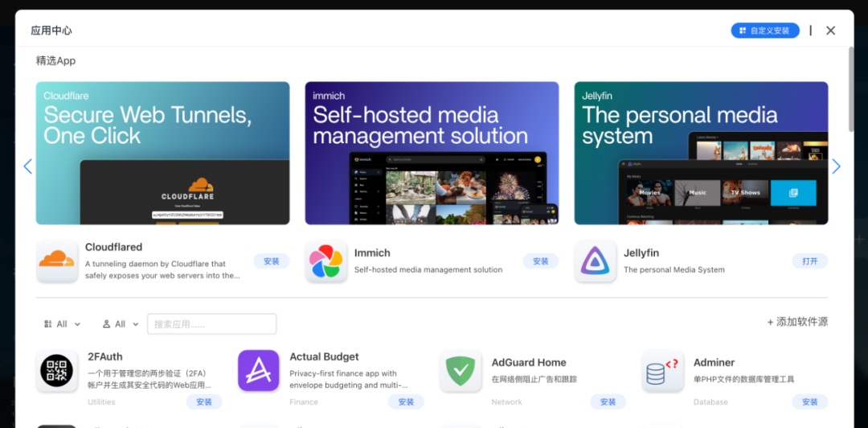
Task: Click the Actual Budget privacy-first finance description
Action: coord(349,379)
